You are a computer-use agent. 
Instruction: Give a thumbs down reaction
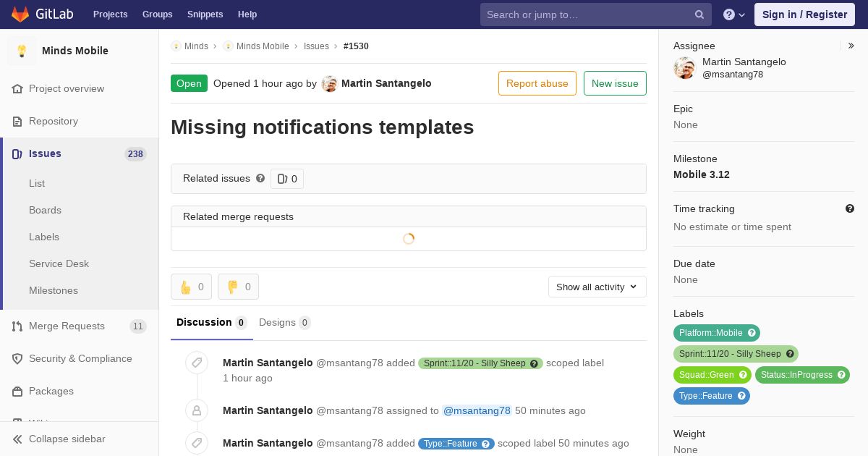(x=238, y=287)
